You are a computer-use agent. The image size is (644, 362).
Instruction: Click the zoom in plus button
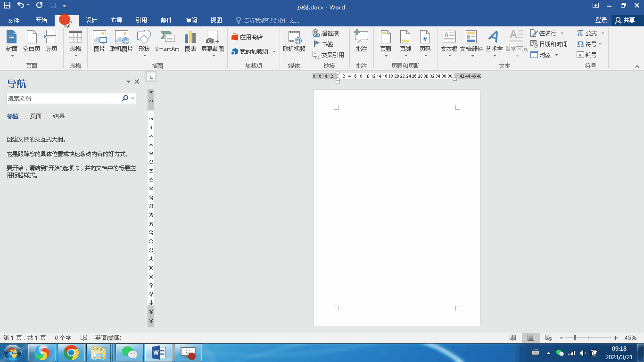click(616, 338)
